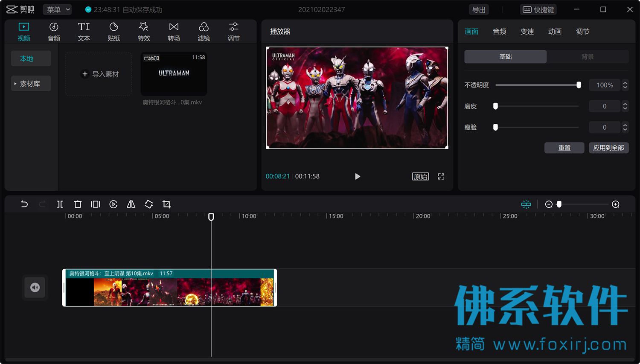Select the 本地 media source

click(31, 58)
